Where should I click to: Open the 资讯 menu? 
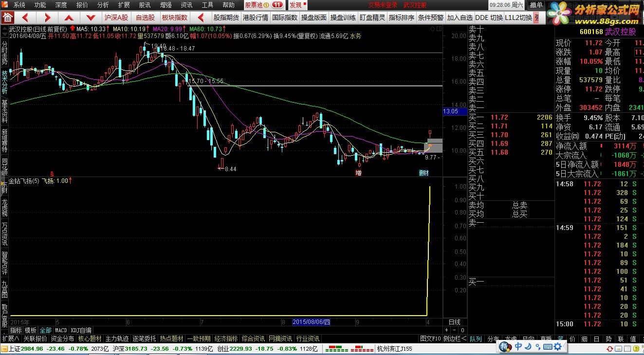tap(186, 5)
